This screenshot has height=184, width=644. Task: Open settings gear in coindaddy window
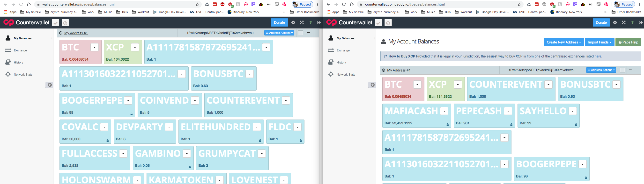[x=615, y=22]
